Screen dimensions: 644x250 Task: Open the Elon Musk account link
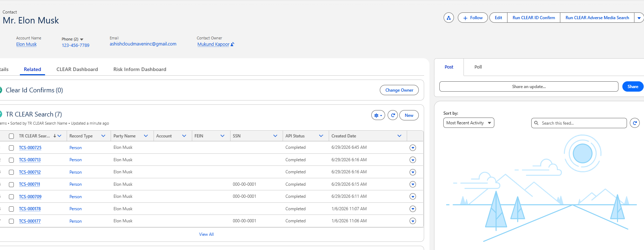[x=26, y=44]
